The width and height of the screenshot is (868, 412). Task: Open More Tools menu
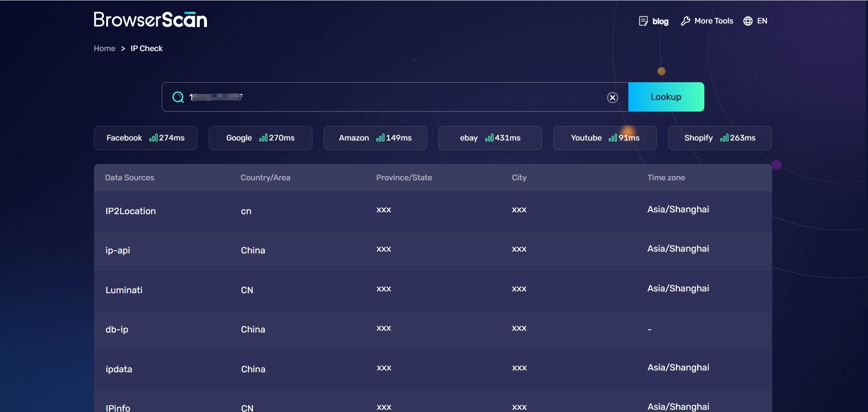(713, 21)
